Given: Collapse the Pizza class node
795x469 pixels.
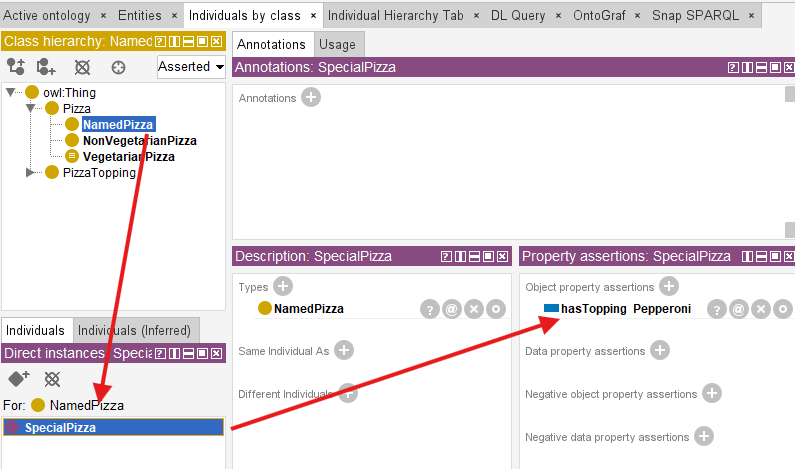Looking at the screenshot, I should coord(30,108).
